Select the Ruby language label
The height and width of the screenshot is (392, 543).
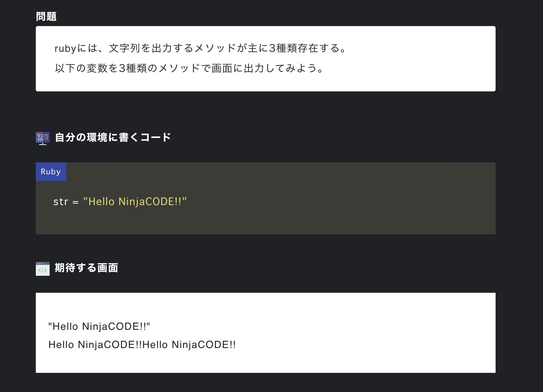tap(51, 172)
